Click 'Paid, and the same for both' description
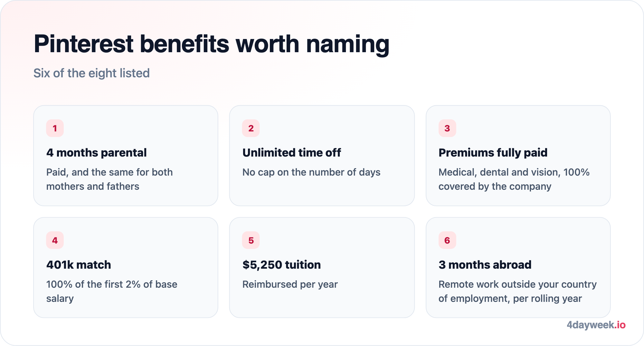The height and width of the screenshot is (346, 644). coord(109,179)
